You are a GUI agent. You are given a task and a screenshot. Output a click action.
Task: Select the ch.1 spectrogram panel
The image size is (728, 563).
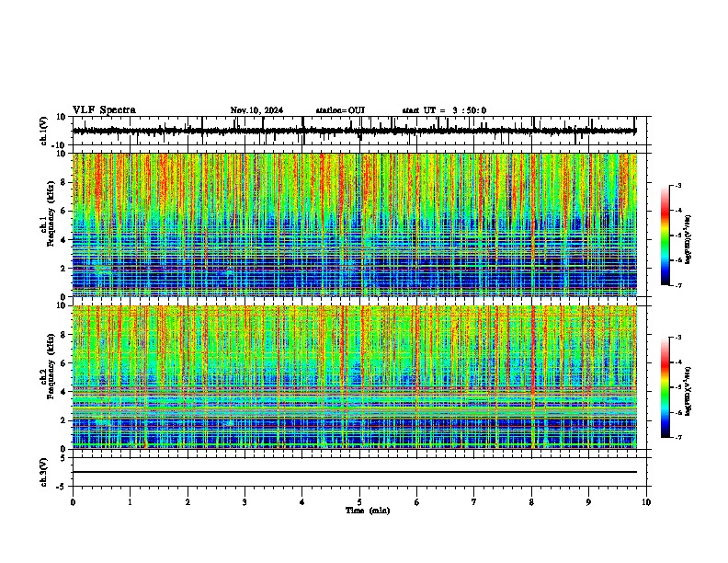click(355, 224)
